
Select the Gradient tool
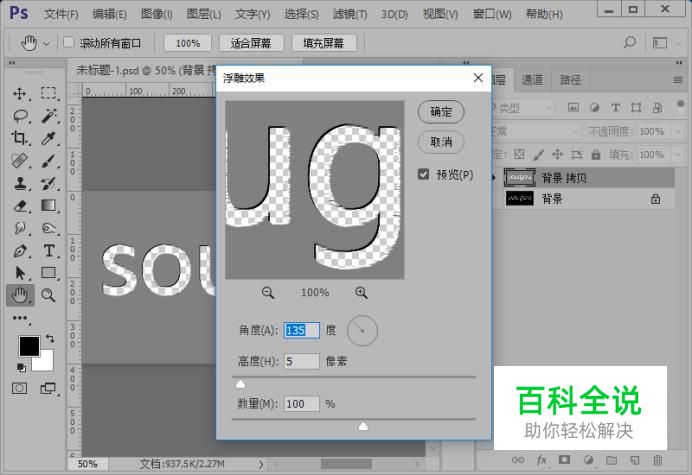[x=49, y=205]
